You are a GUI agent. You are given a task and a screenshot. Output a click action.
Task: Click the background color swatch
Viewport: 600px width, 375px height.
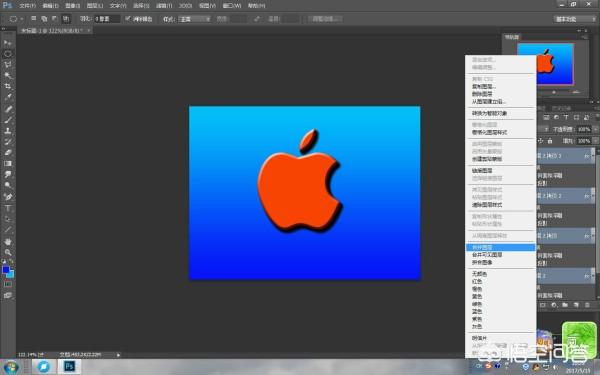11,274
